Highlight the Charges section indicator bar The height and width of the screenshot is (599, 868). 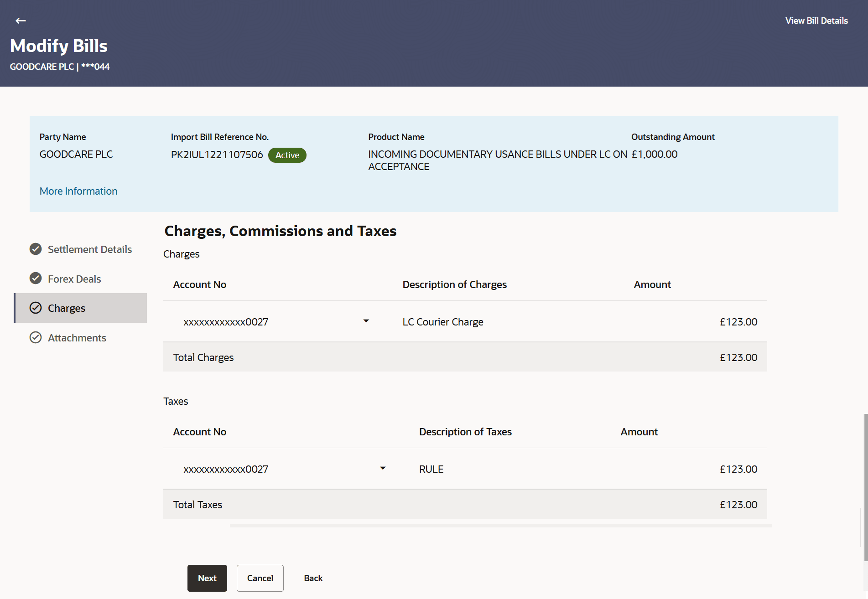(x=15, y=308)
